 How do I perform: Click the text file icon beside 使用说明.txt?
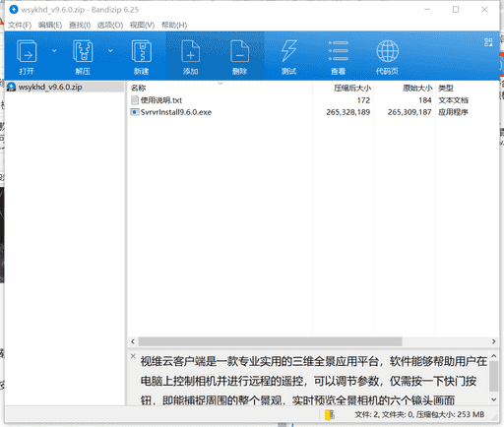pyautogui.click(x=135, y=100)
